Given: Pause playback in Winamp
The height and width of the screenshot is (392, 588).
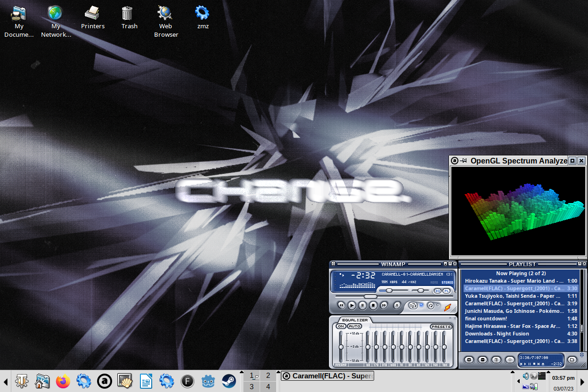Looking at the screenshot, I should point(363,305).
